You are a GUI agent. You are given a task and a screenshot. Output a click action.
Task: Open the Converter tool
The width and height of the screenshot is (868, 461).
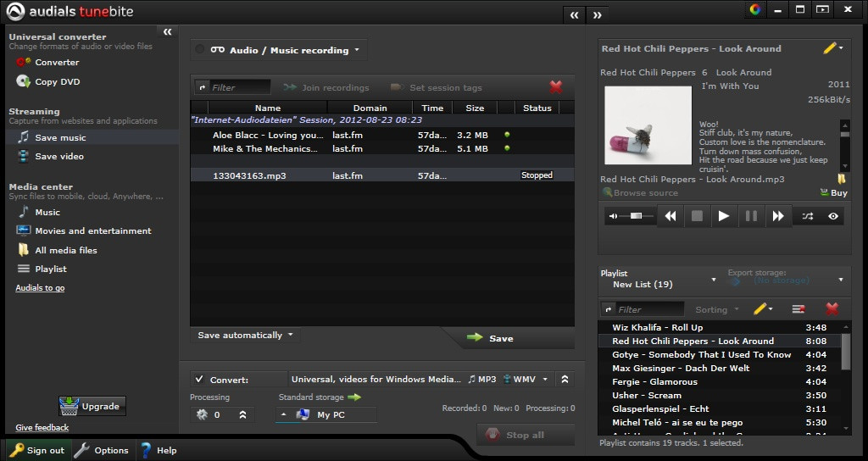47,62
